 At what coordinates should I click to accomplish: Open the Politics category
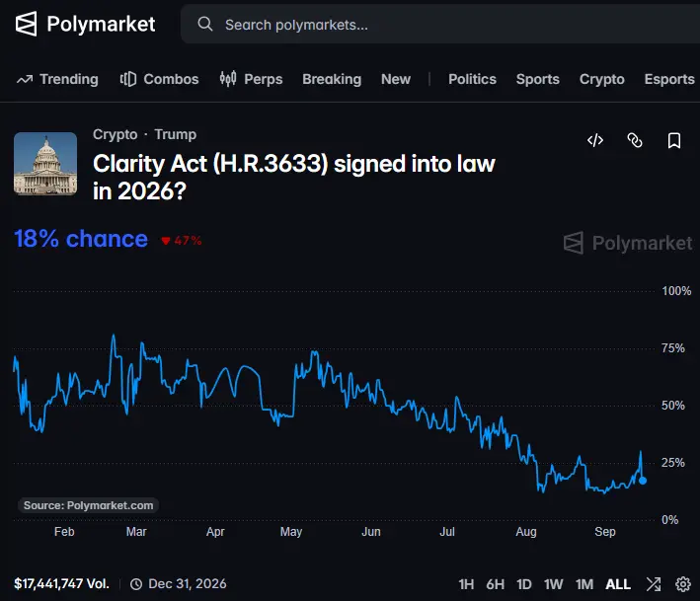(472, 79)
